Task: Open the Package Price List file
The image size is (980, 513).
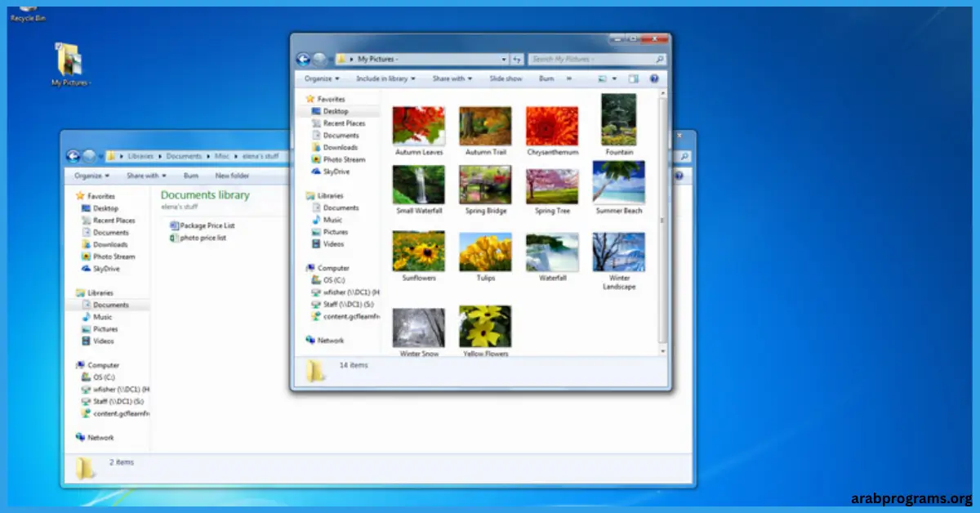Action: [x=202, y=225]
